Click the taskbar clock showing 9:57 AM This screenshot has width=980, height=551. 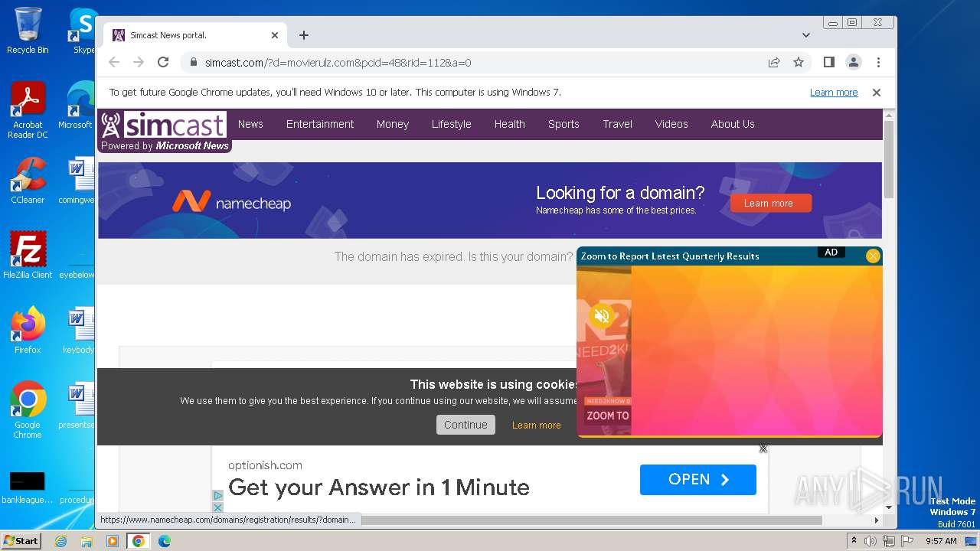coord(941,541)
